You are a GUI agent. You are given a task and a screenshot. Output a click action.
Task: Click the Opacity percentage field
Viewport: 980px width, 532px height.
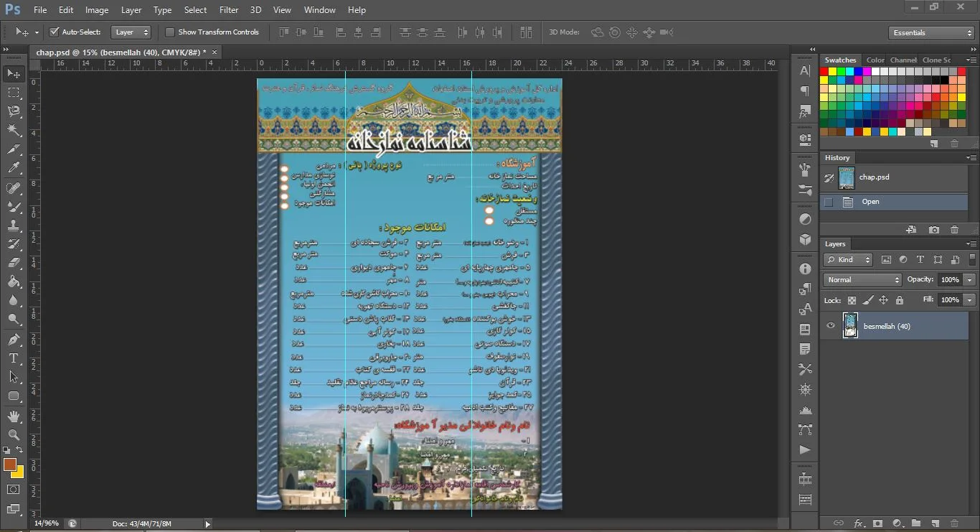pos(950,280)
